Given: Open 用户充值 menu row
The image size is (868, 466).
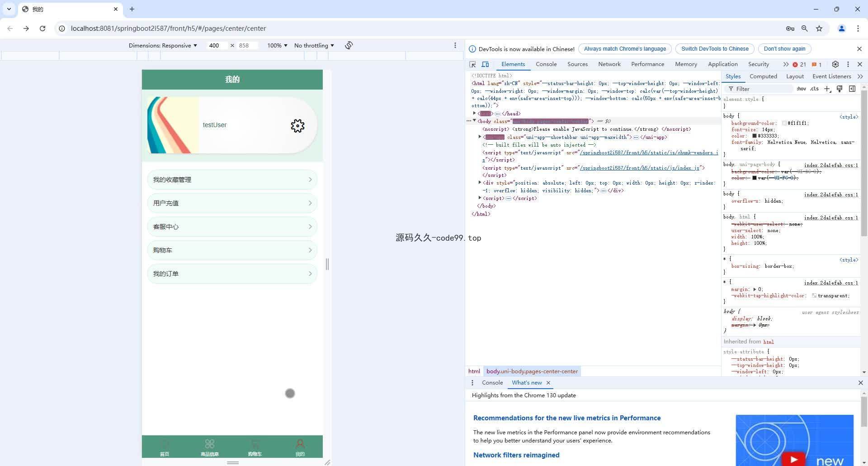Looking at the screenshot, I should coord(232,203).
